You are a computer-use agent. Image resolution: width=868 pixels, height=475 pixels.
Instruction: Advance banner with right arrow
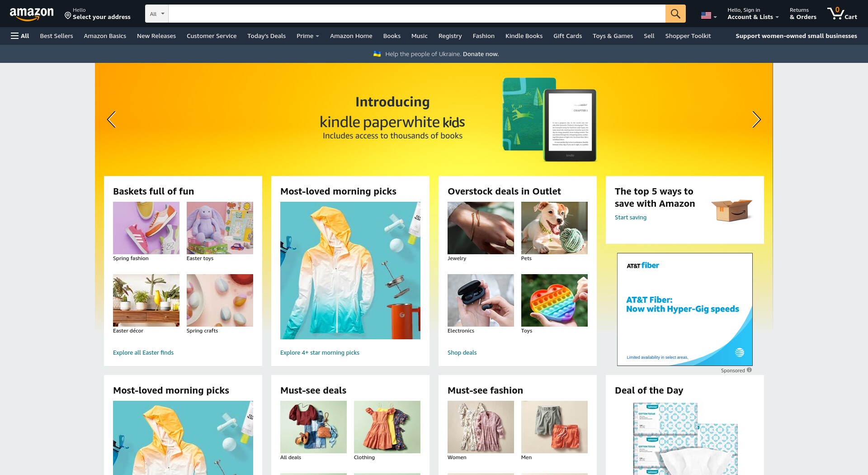click(x=756, y=119)
